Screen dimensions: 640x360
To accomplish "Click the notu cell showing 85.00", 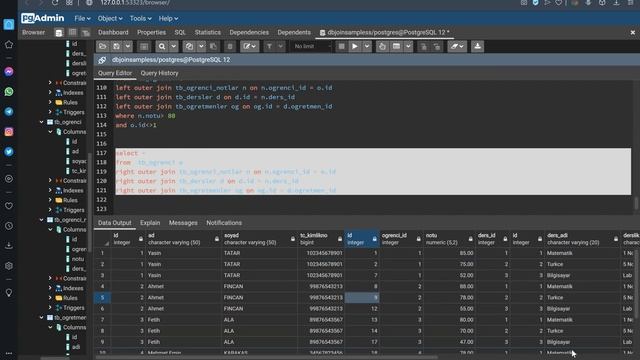I will point(449,253).
